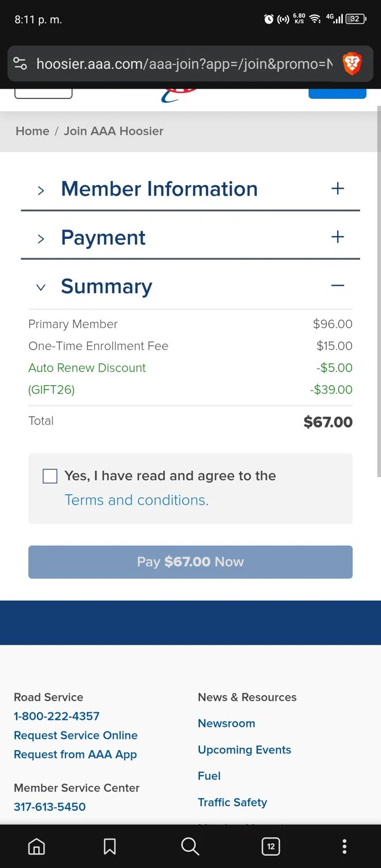This screenshot has width=381, height=868.
Task: Click the Member Information chevron arrow
Action: [x=40, y=190]
